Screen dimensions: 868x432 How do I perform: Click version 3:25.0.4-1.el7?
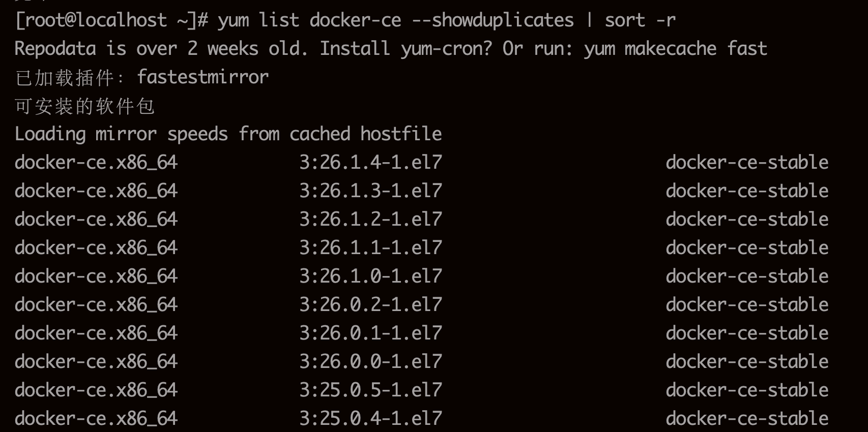coord(370,419)
